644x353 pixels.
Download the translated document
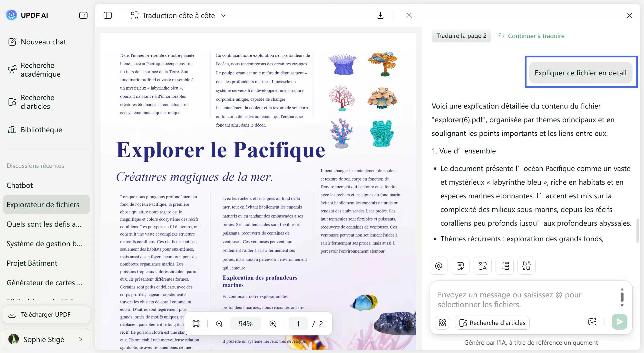(380, 15)
